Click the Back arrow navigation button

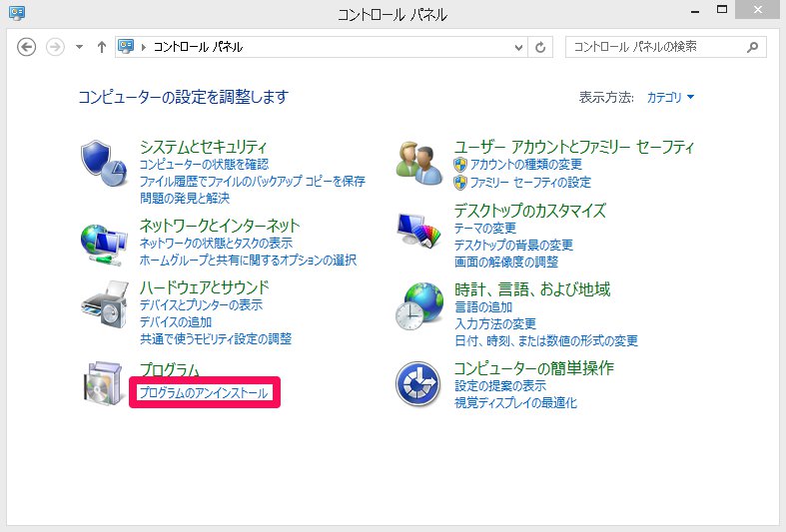coord(27,47)
